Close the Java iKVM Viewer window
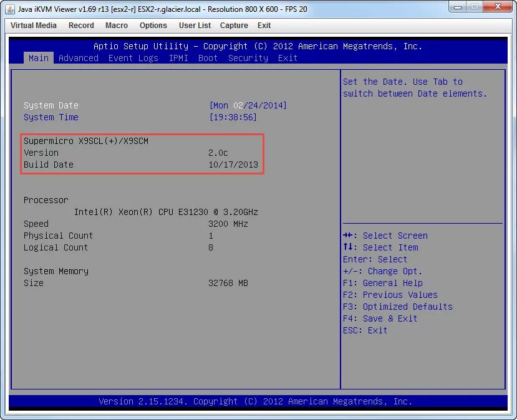 click(498, 7)
